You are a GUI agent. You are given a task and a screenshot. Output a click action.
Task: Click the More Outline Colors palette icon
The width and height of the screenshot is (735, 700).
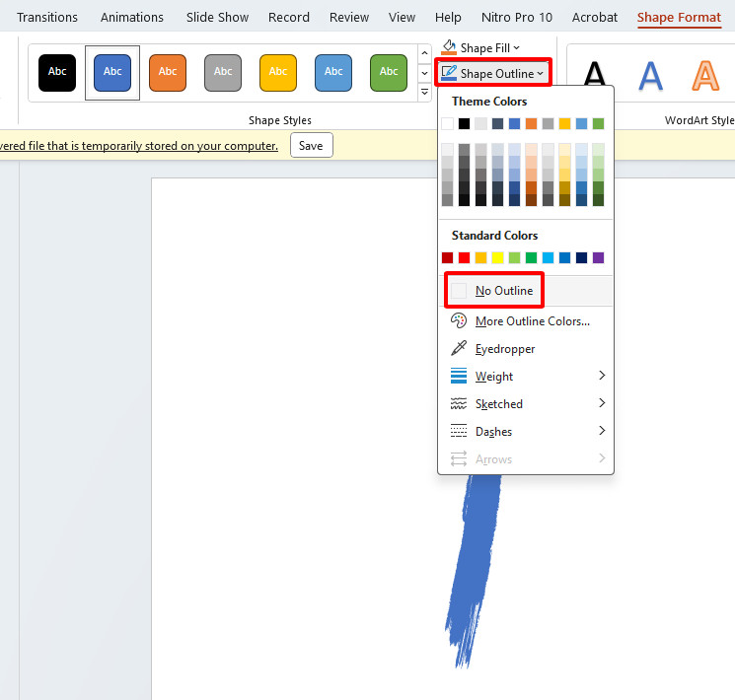click(x=459, y=320)
